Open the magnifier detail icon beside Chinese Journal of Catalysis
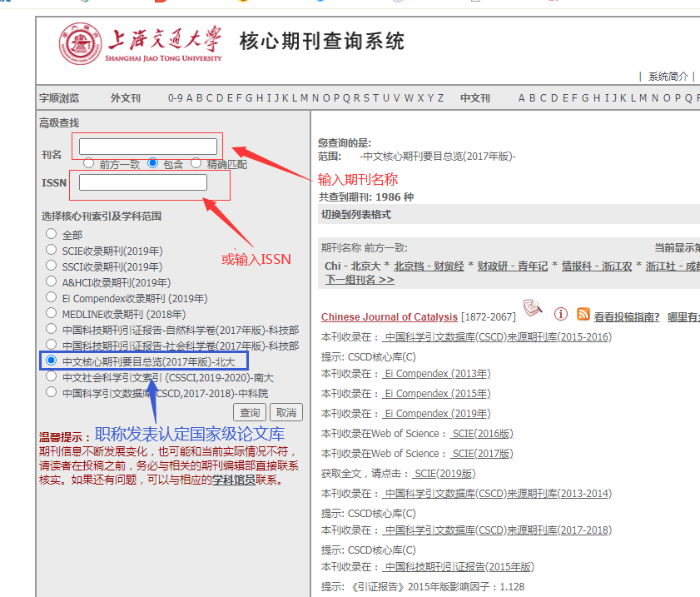The height and width of the screenshot is (597, 700). 533,307
